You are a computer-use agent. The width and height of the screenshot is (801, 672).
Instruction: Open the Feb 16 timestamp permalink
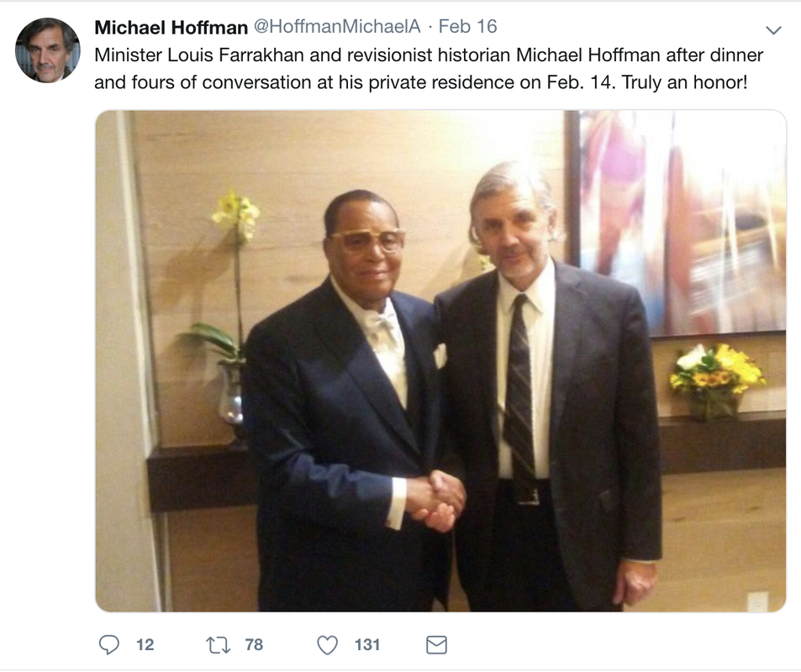click(x=467, y=27)
